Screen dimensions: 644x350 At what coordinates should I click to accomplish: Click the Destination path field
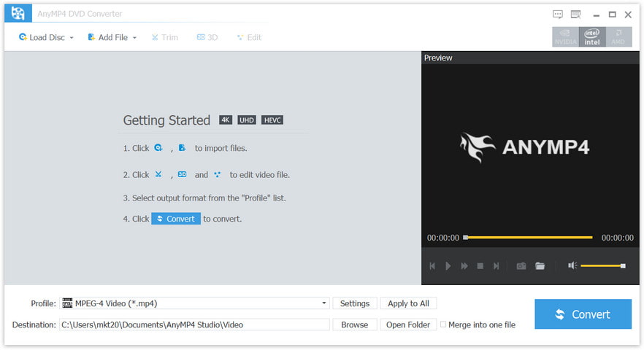(194, 324)
